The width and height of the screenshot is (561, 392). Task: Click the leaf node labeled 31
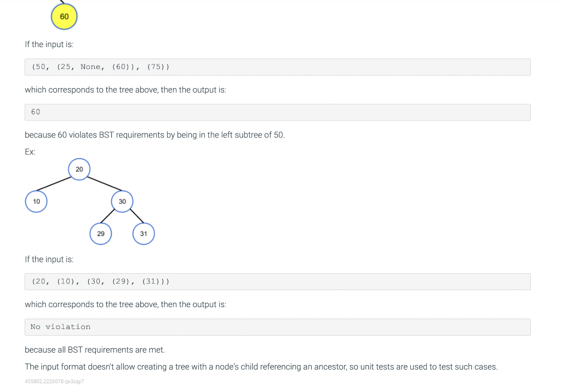coord(144,234)
